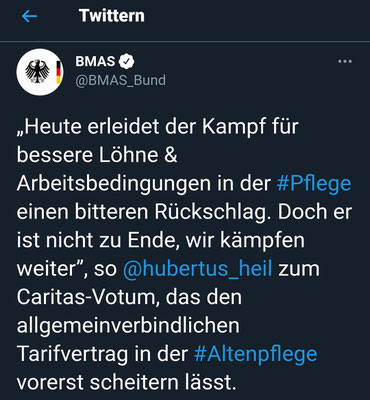
Task: Open the BMAS display name profile
Action: coord(95,61)
